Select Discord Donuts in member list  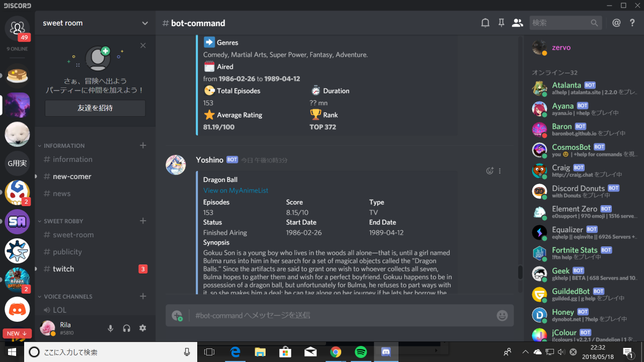point(584,192)
